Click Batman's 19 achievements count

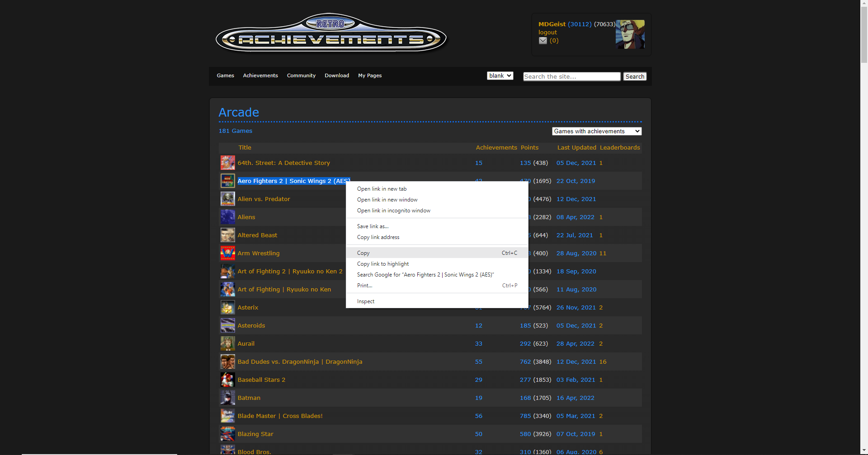(479, 398)
